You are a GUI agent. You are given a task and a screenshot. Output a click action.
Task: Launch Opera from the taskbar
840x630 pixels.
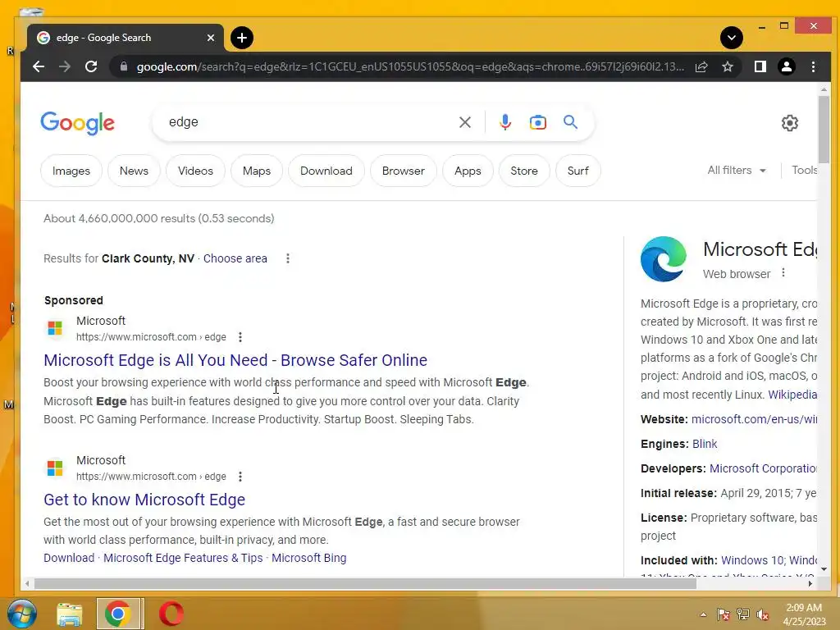[x=171, y=614]
